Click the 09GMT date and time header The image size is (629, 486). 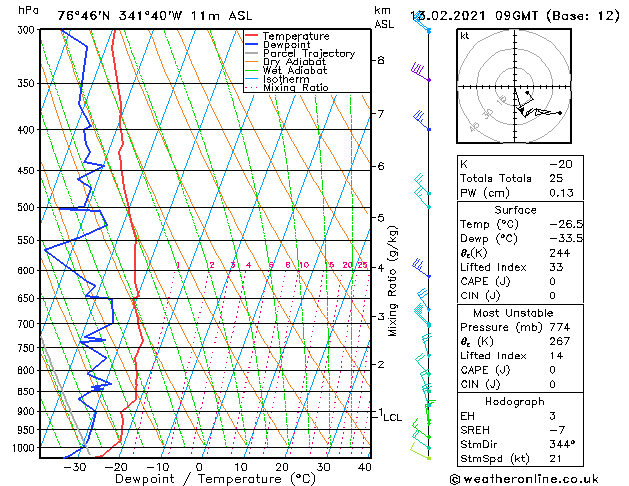tap(515, 16)
